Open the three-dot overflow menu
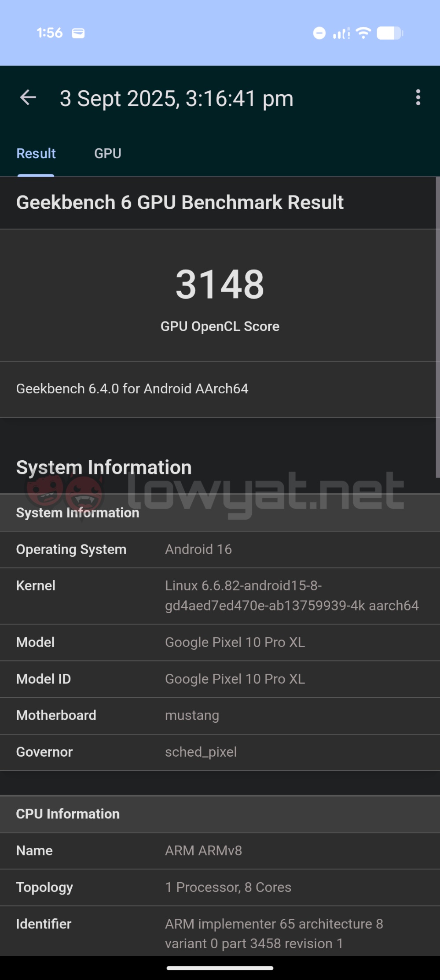 tap(418, 98)
